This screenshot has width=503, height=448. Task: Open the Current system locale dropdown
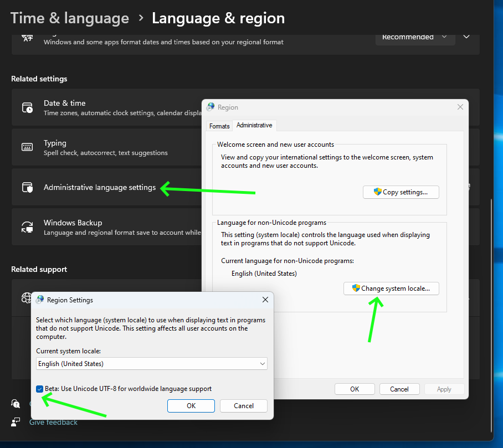pyautogui.click(x=151, y=364)
